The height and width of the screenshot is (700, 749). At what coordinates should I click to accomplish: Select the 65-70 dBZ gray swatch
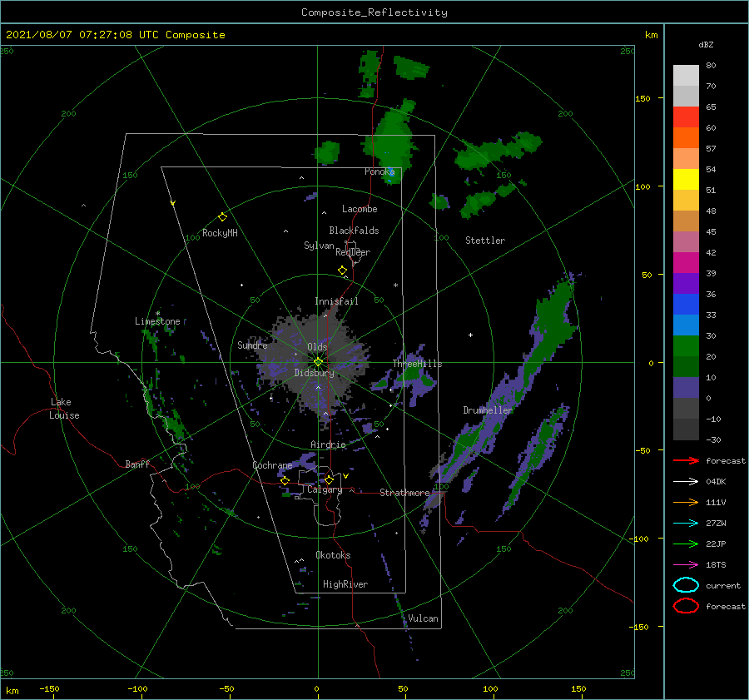point(686,96)
